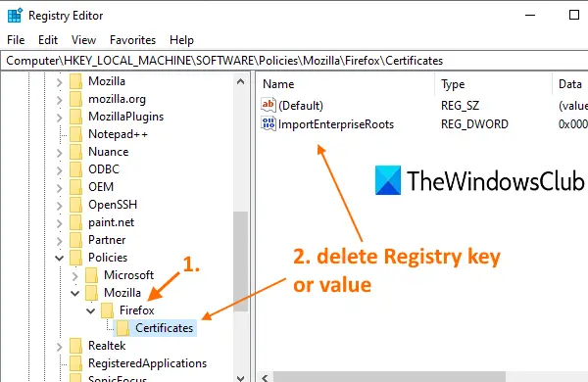Click the MozillaPlugins folder icon
Screen dimensions: 588x382
[x=75, y=117]
